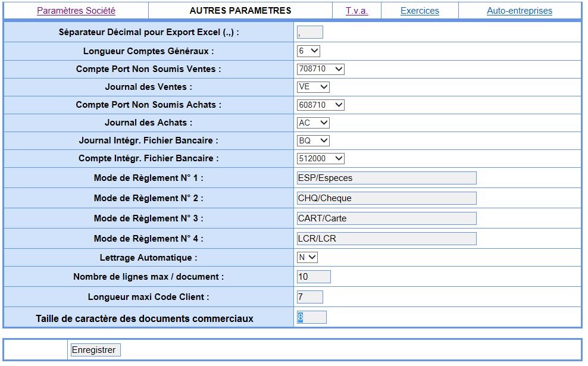Focus the Mode de Règlement N° 1 field
588x366 pixels.
coord(386,178)
